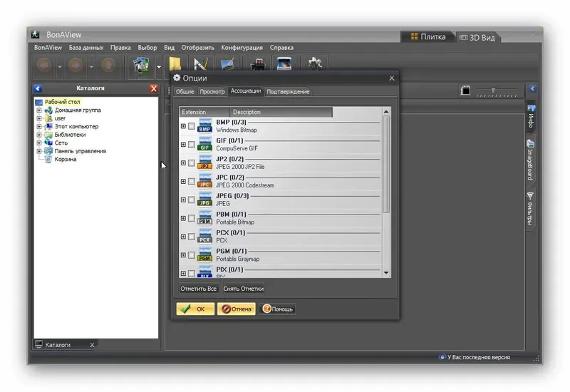Image resolution: width=570 pixels, height=392 pixels.
Task: Click the forward navigation arrow in toolbar
Action: point(76,66)
